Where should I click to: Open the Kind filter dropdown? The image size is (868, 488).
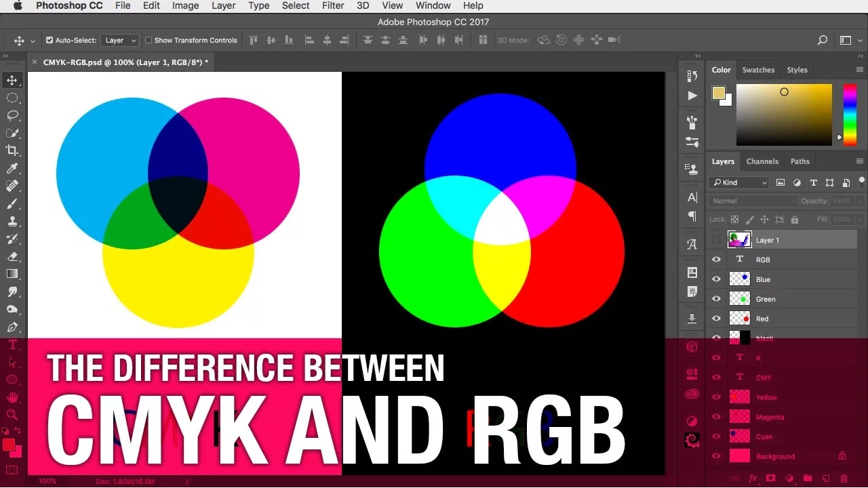[739, 182]
